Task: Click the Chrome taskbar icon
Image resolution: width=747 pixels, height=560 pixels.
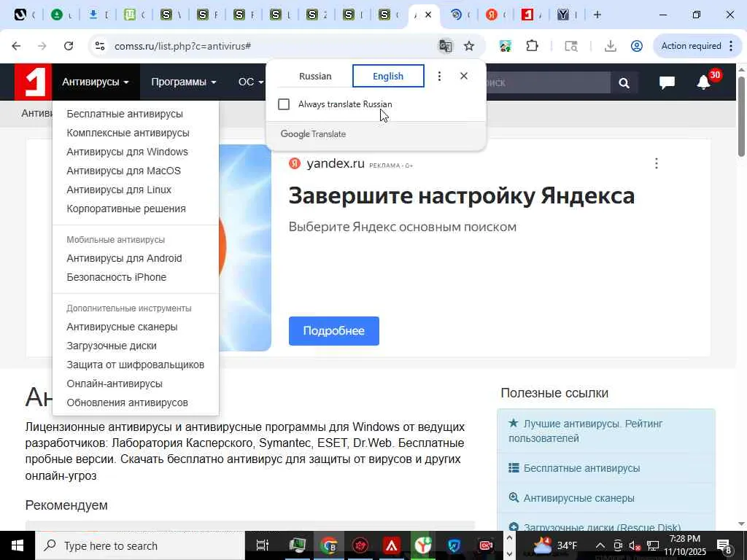Action: coord(328,545)
